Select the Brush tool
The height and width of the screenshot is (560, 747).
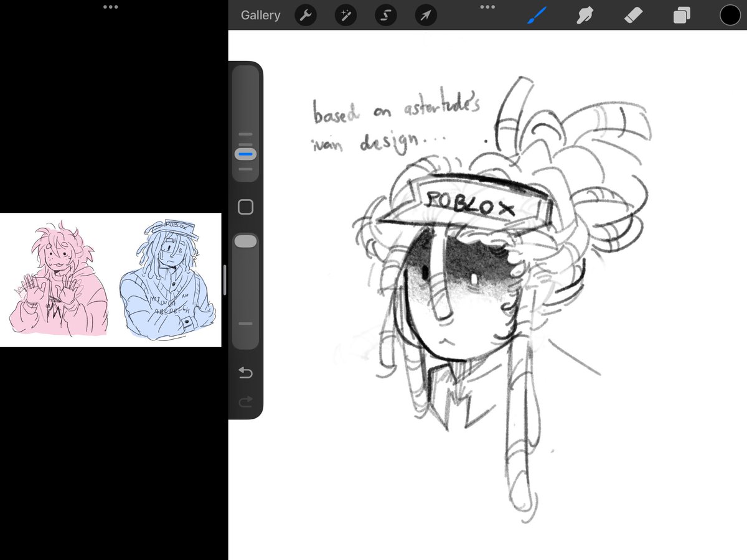click(x=536, y=15)
